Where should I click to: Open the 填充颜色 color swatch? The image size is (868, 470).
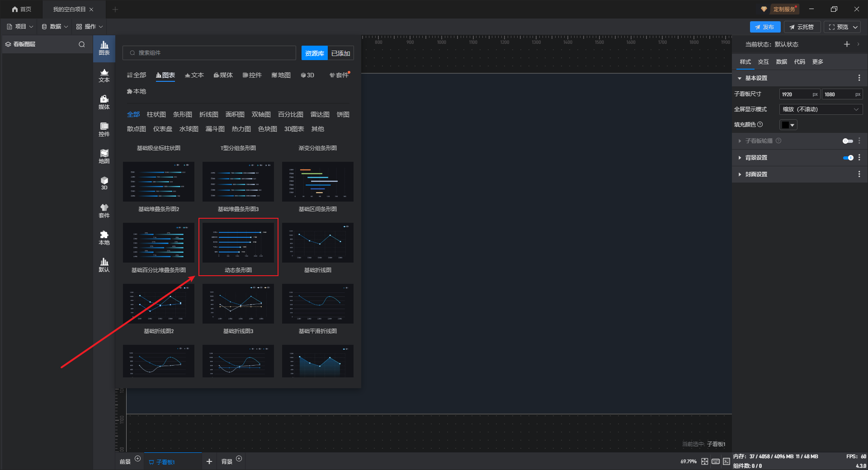click(788, 125)
